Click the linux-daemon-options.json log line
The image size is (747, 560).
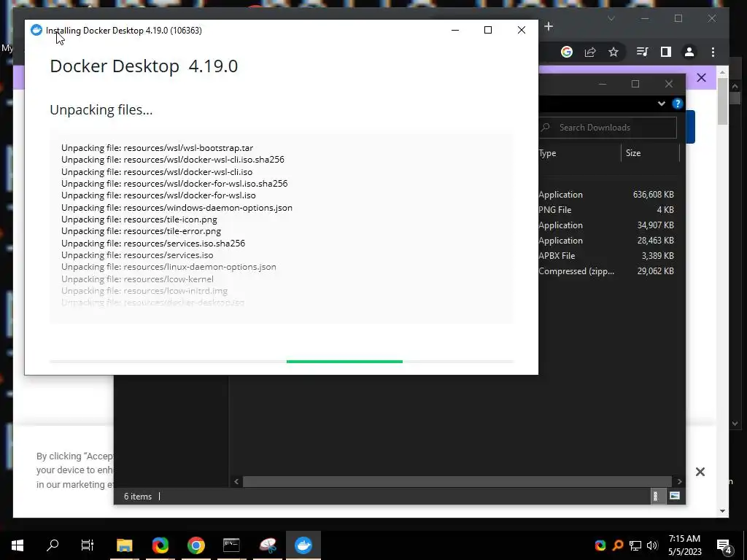pyautogui.click(x=169, y=267)
